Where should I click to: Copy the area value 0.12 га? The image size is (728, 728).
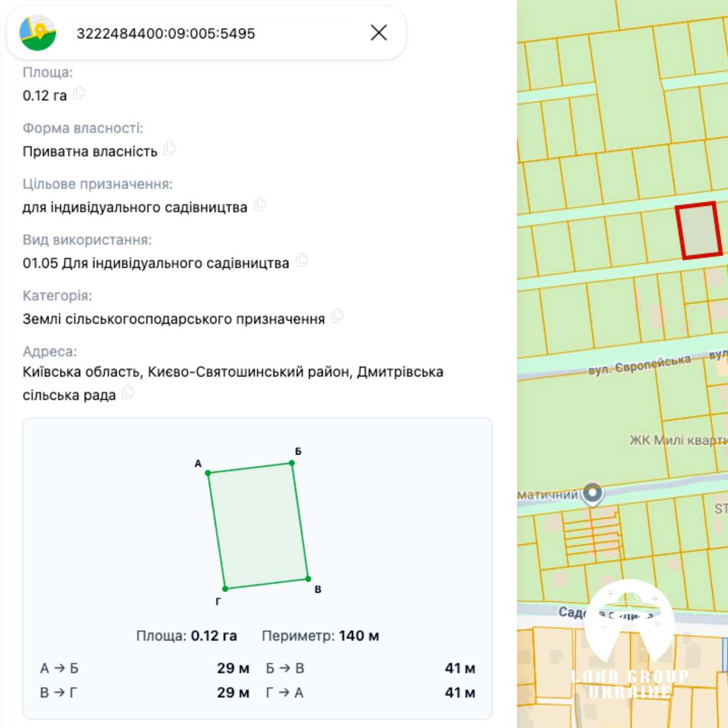(79, 93)
